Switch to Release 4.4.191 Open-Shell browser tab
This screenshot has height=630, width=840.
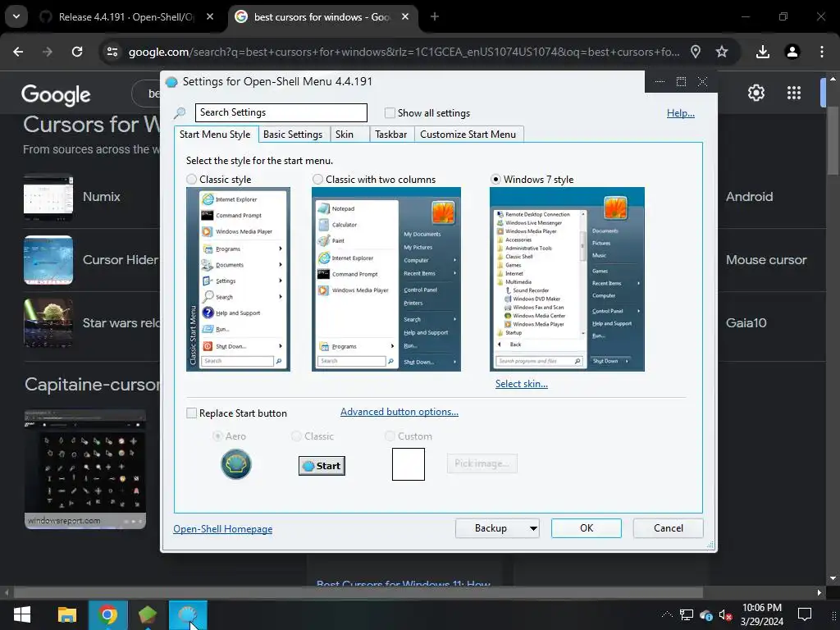tap(127, 16)
